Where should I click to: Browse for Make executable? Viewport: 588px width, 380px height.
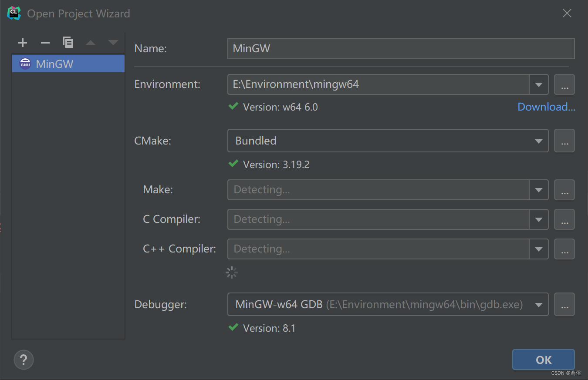(x=564, y=190)
